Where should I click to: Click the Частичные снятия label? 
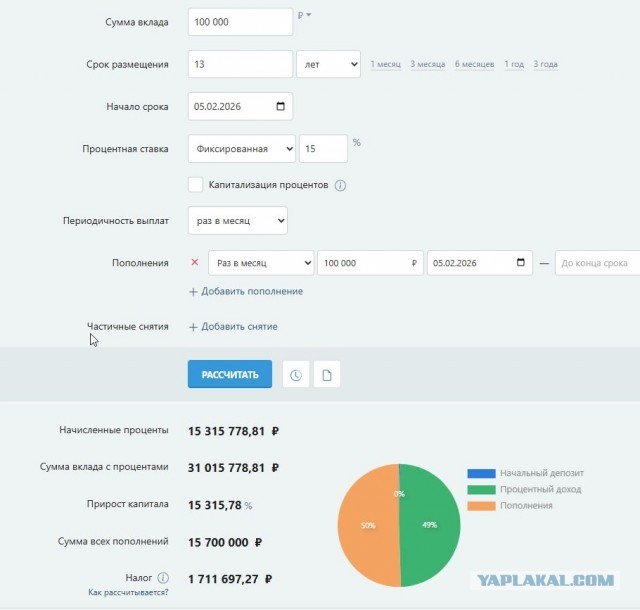pyautogui.click(x=128, y=327)
